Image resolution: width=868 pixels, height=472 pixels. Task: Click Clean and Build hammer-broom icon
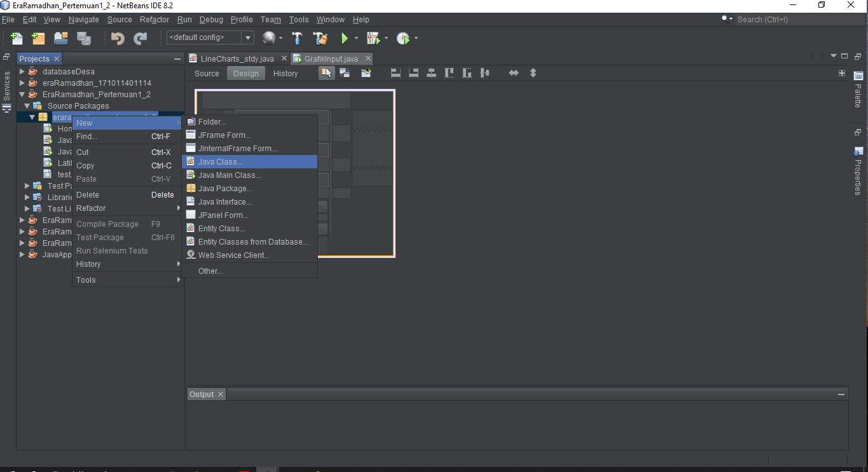[x=320, y=38]
